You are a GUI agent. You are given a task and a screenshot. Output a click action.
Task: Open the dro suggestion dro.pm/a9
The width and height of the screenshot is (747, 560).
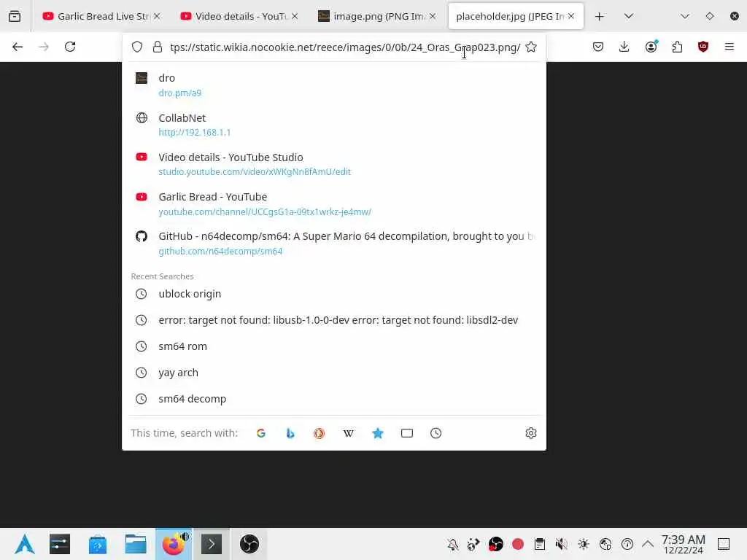pyautogui.click(x=334, y=85)
